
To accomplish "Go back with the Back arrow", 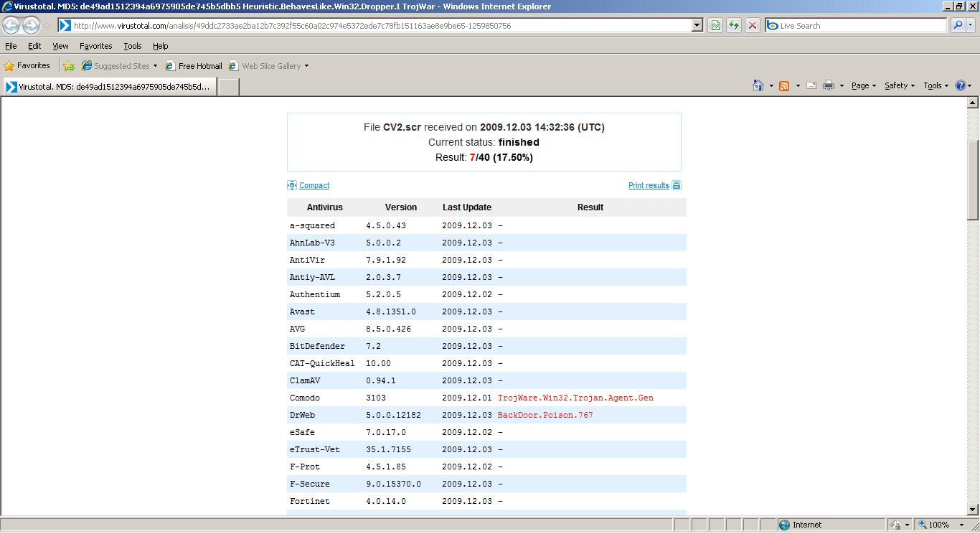I will (x=11, y=25).
